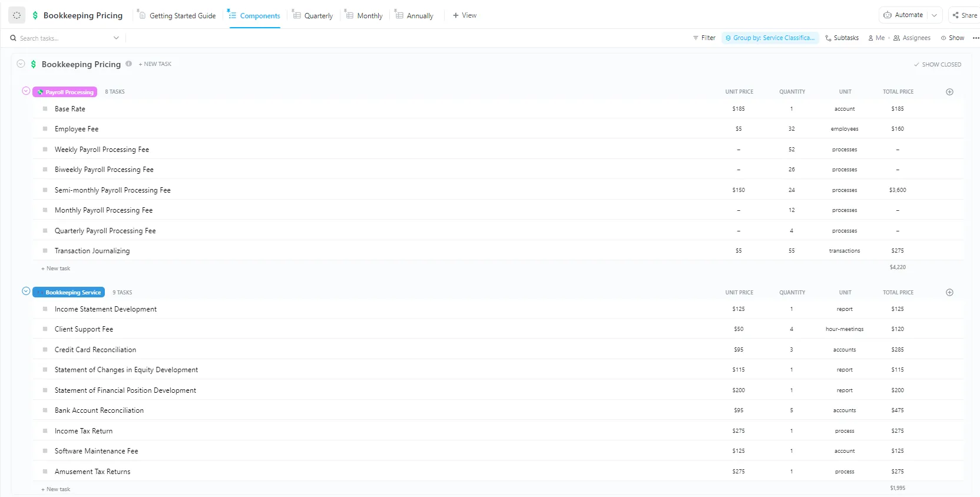Viewport: 980px width, 497px height.
Task: Click the Bookkeeping Pricing breadcrumb title
Action: click(83, 15)
